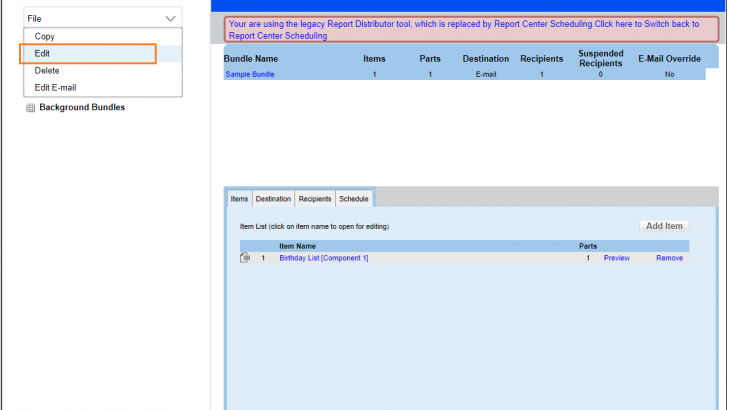730x410 pixels.
Task: Click the E-Mail Override column header
Action: point(669,59)
